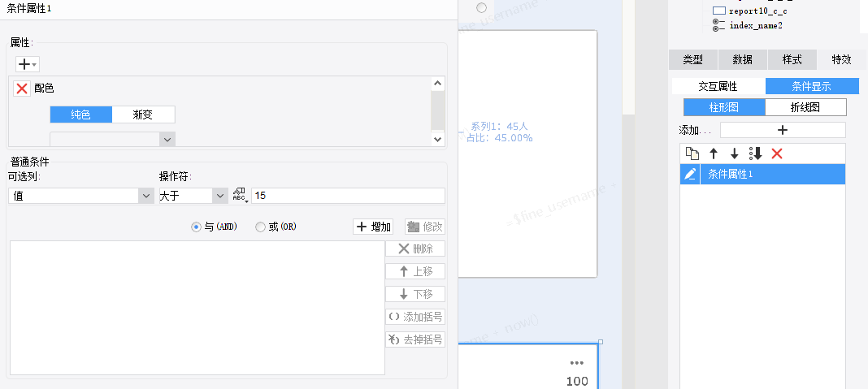Open the 条件显示 sub-tab
The image size is (868, 389).
click(812, 86)
